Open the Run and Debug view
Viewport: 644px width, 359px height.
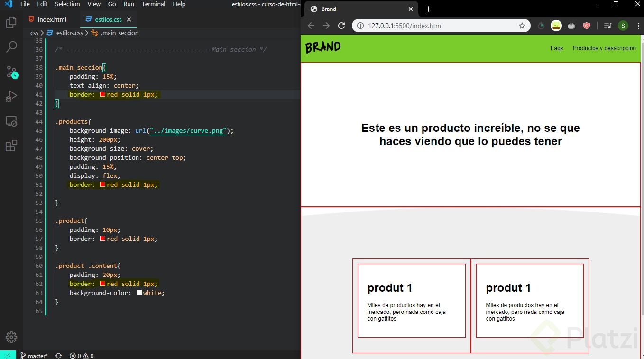pyautogui.click(x=11, y=96)
